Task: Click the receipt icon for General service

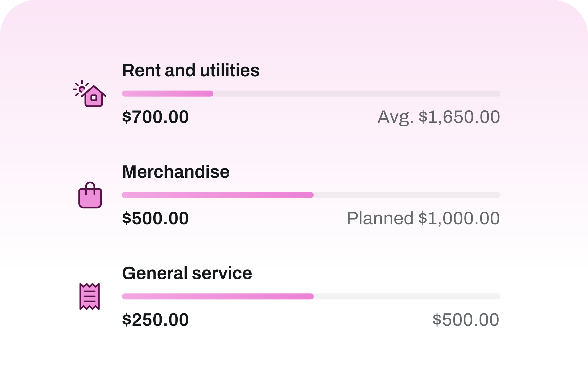Action: tap(90, 296)
